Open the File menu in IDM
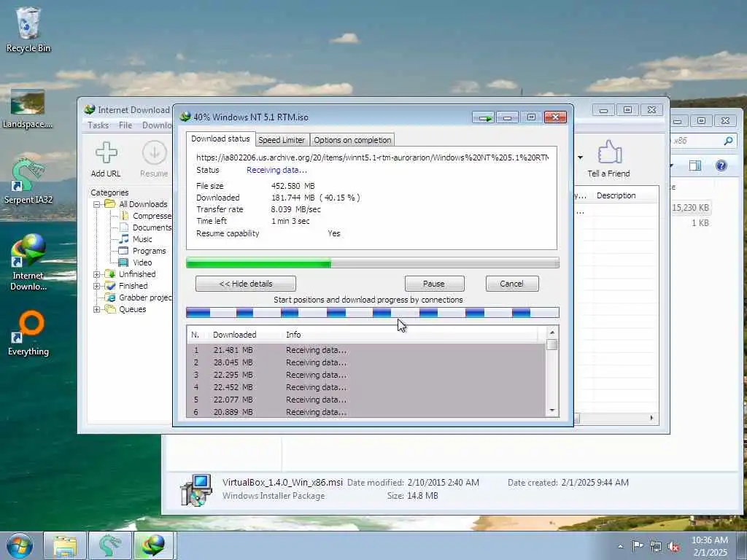This screenshot has width=747, height=560. click(x=125, y=125)
